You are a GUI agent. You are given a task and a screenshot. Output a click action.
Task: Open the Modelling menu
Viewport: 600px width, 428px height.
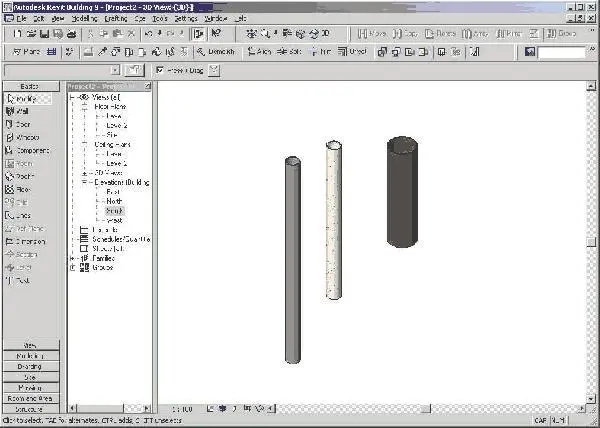(85, 18)
